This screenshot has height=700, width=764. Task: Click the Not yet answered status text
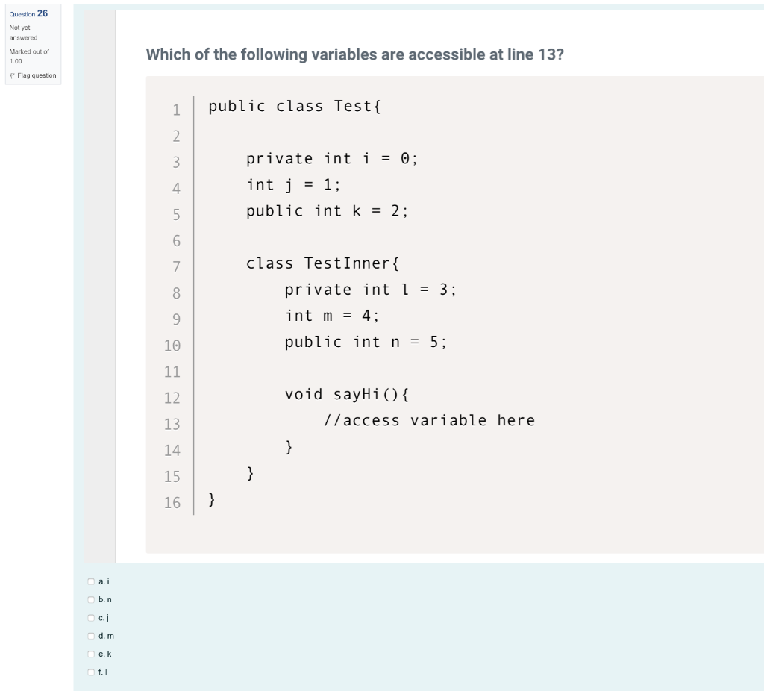[x=23, y=31]
